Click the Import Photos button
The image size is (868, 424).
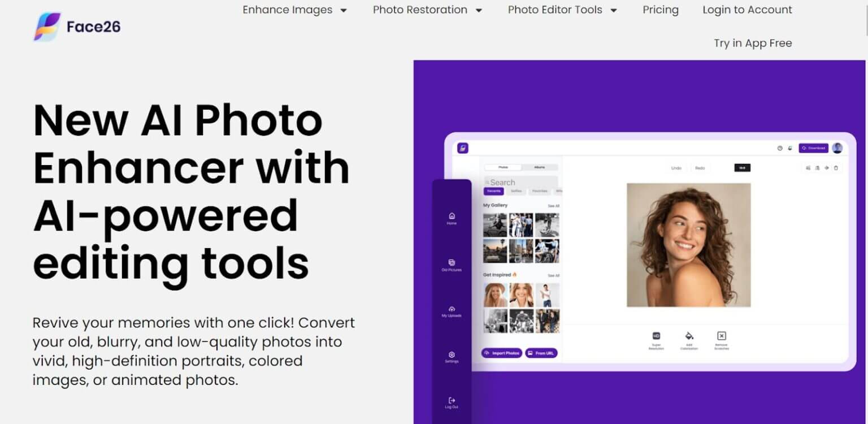pyautogui.click(x=501, y=353)
